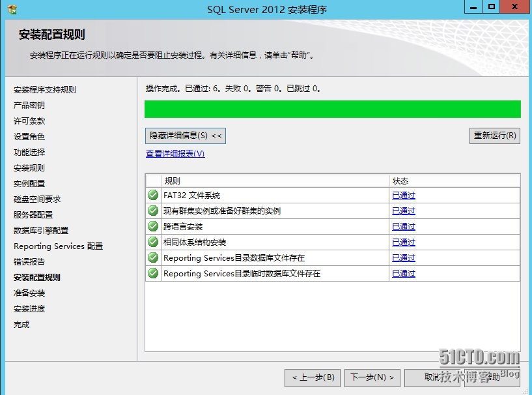This screenshot has height=395, width=532.
Task: Click green check icon for 现有群集实例 row
Action: click(153, 211)
